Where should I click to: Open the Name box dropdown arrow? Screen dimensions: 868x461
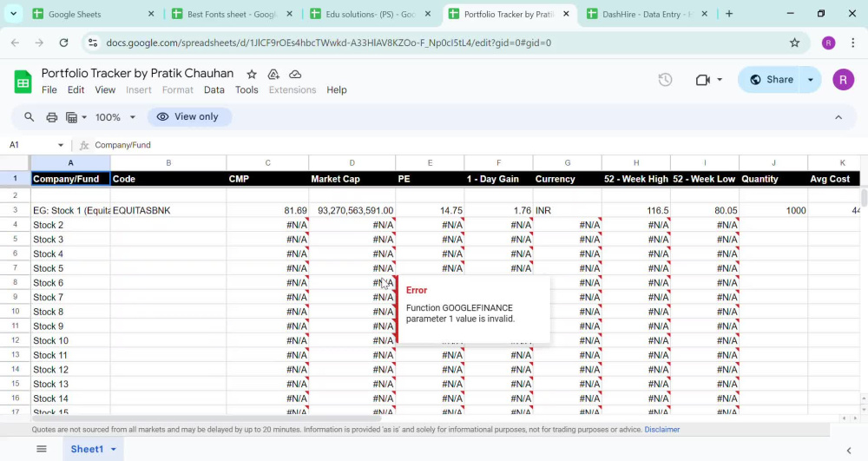[x=61, y=145]
